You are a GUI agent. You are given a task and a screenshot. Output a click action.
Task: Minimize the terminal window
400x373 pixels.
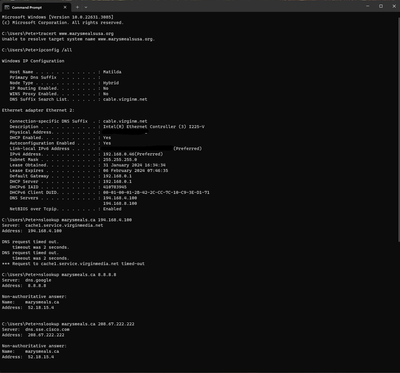click(368, 6)
